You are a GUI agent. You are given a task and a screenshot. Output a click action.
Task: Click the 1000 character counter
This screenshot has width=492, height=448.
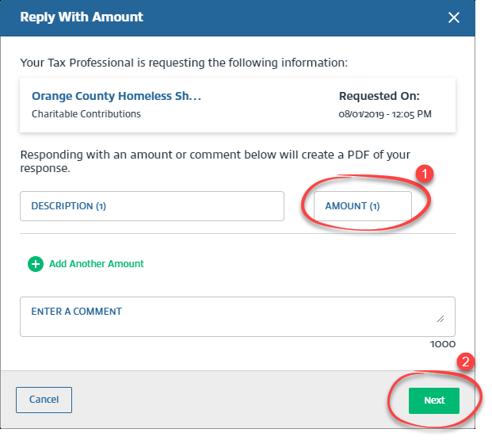(x=442, y=345)
